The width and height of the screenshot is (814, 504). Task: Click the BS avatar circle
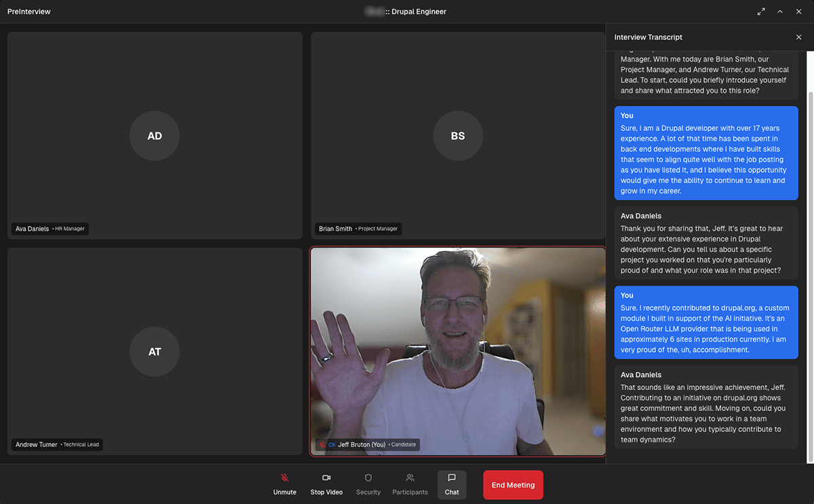(458, 136)
